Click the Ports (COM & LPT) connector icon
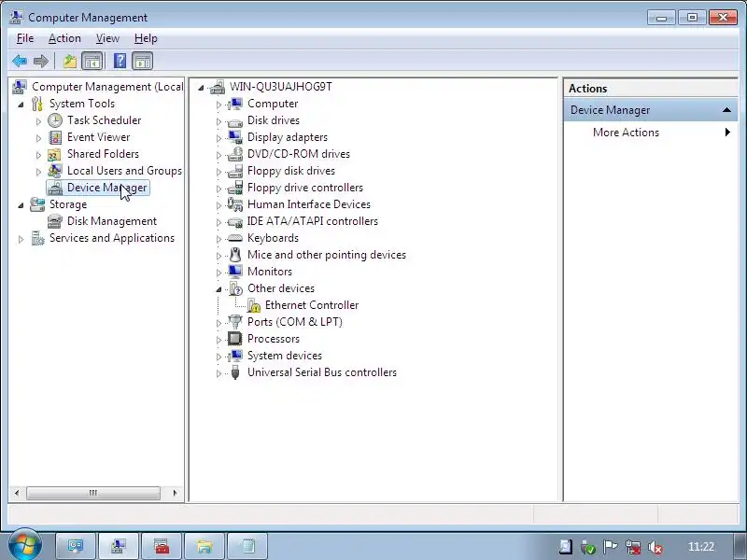 [x=235, y=322]
